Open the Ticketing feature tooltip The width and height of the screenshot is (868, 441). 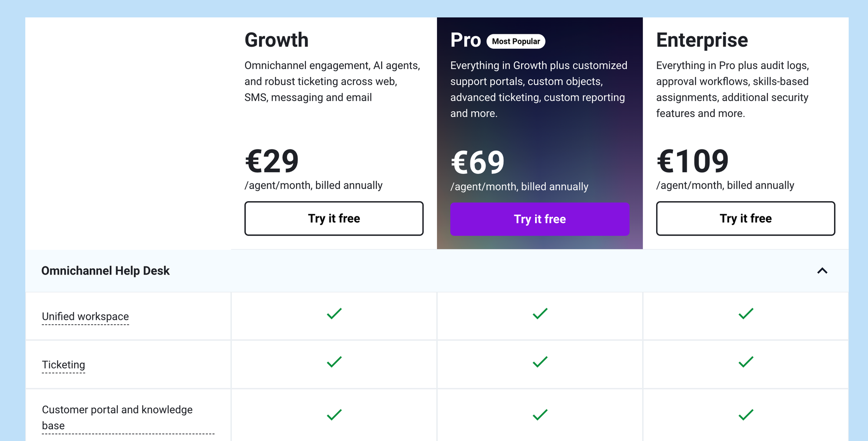pos(63,365)
